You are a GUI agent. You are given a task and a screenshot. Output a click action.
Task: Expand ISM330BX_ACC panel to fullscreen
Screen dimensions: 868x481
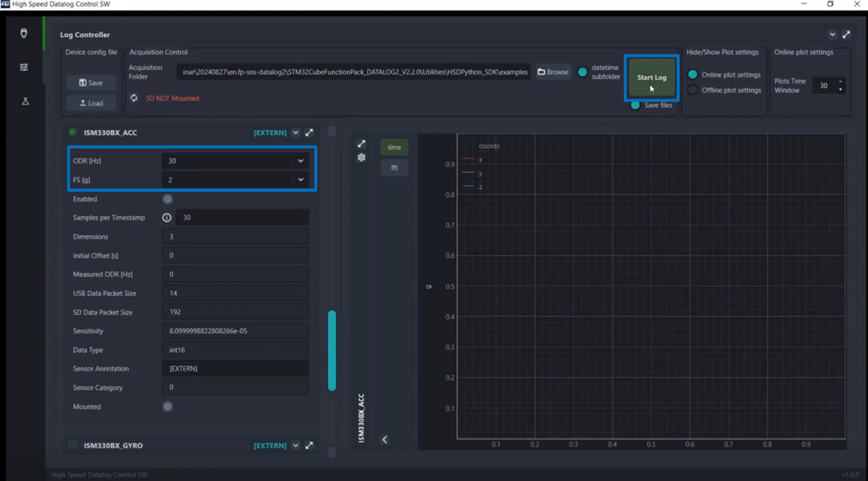click(309, 133)
